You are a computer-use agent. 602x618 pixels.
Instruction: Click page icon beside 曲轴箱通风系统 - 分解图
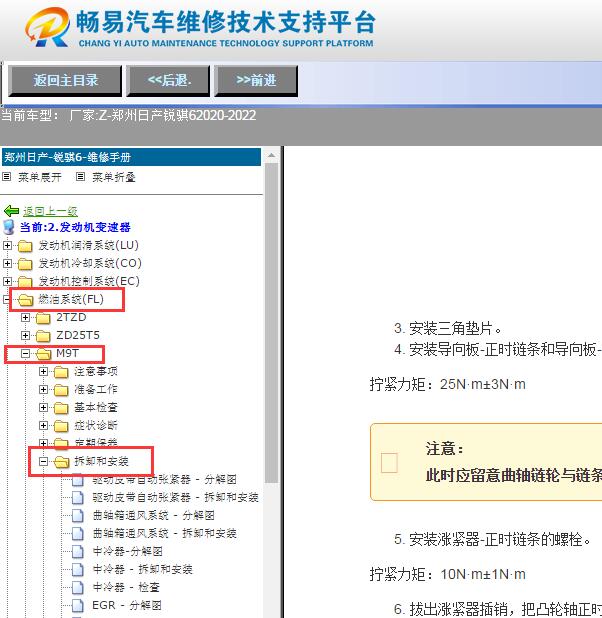click(78, 516)
